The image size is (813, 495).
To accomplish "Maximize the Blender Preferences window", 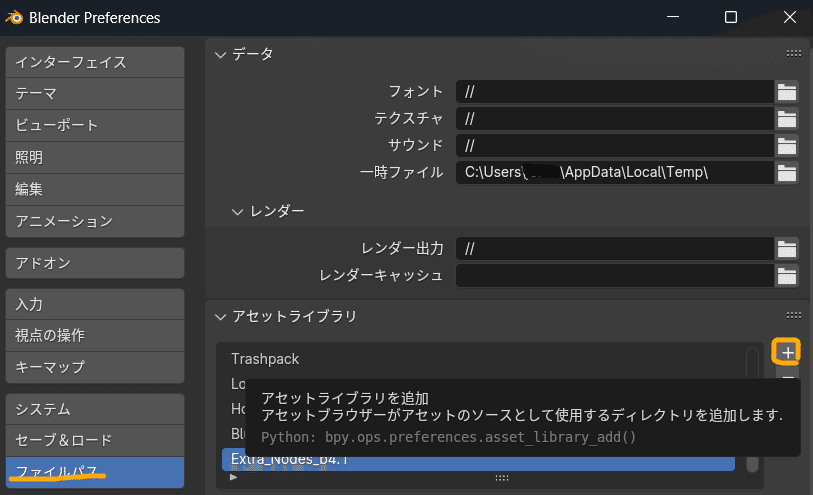I will (731, 17).
